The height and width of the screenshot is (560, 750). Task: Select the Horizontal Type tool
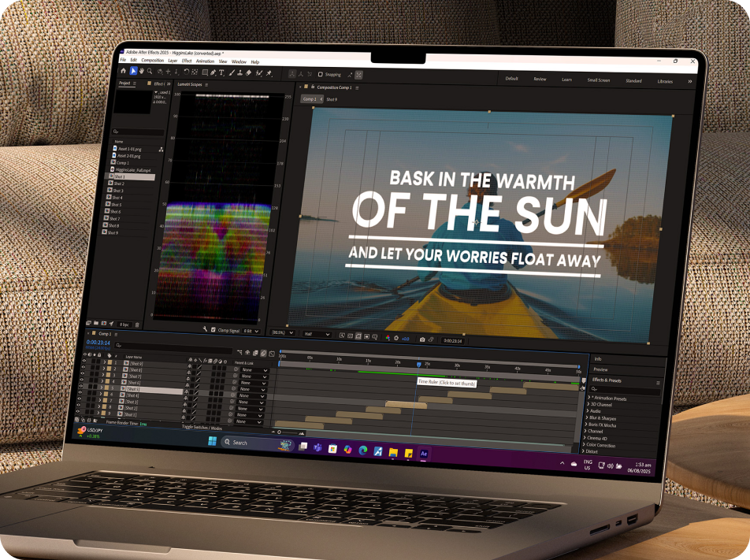[221, 72]
